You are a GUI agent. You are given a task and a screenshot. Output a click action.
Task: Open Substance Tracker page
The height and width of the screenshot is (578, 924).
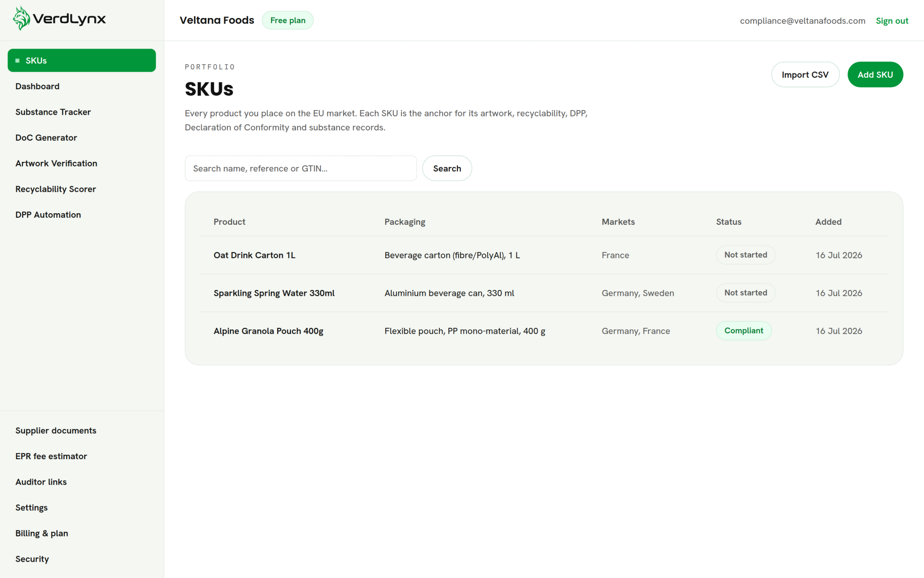53,112
